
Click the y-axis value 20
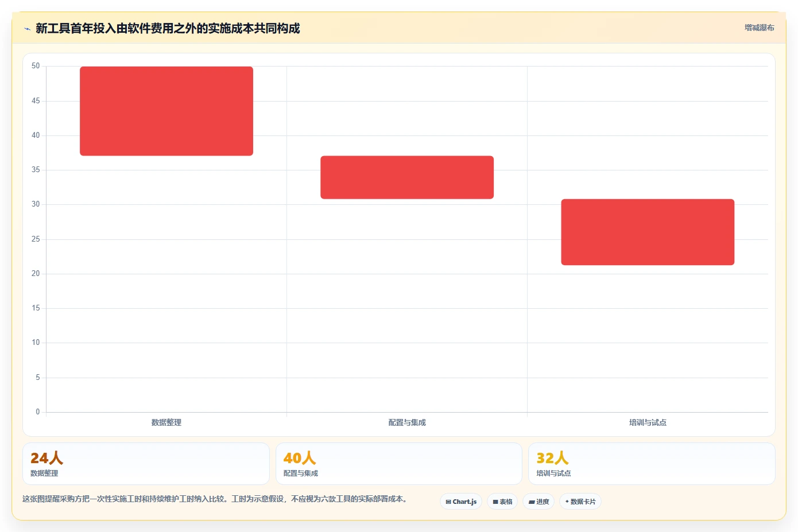36,274
